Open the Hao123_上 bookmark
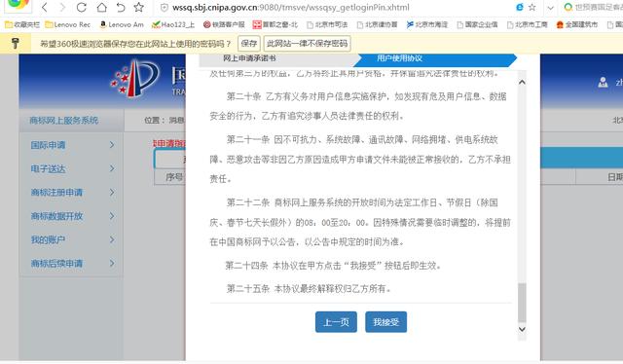Screen dimensions: 623x364 (x=173, y=24)
